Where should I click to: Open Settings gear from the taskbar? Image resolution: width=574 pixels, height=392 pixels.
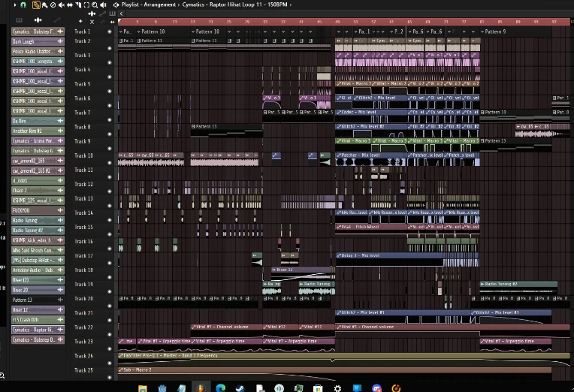(337, 388)
